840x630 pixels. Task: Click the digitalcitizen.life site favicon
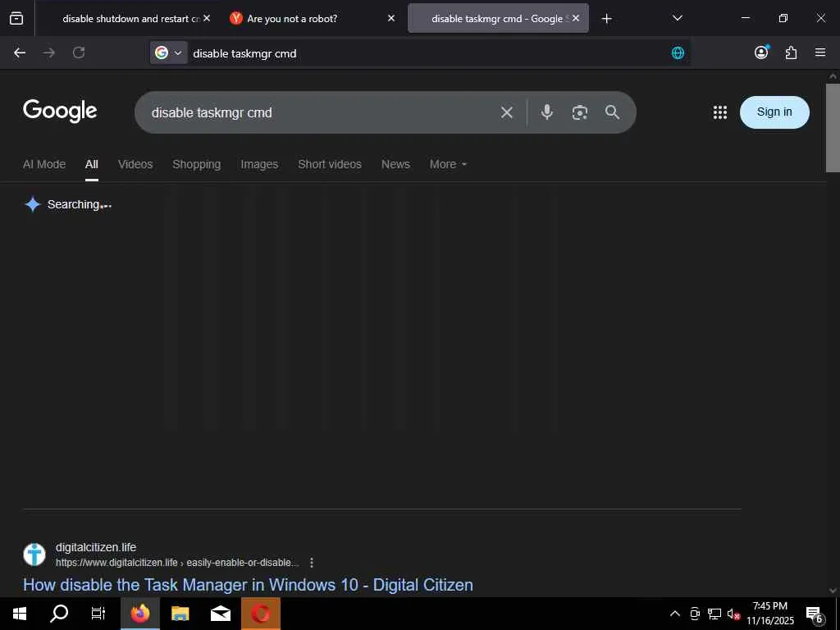(x=34, y=555)
